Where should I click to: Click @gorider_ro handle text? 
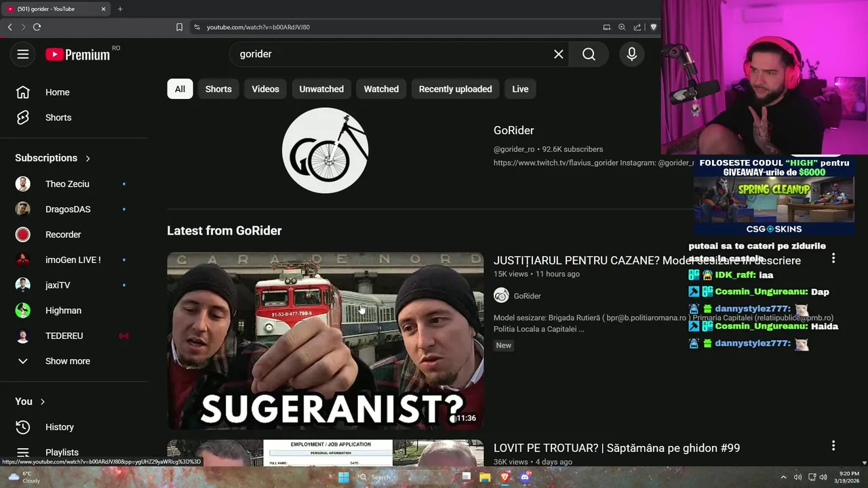pos(514,149)
